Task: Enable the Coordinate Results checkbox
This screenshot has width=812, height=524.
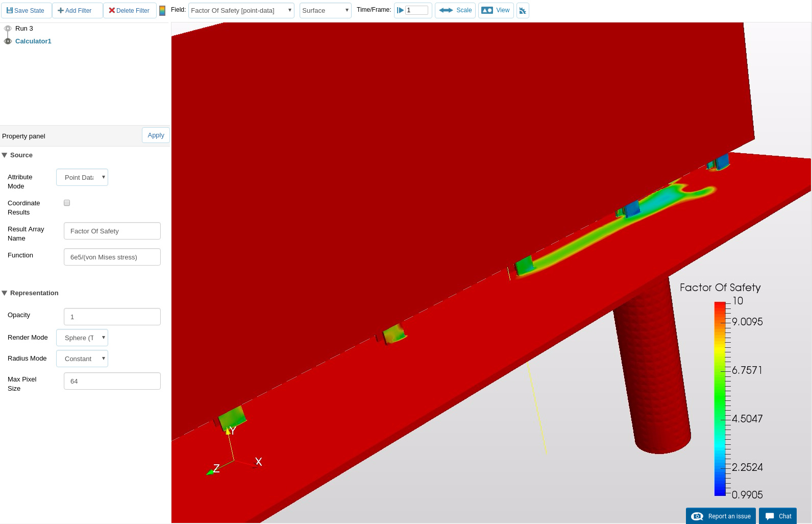Action: (67, 203)
